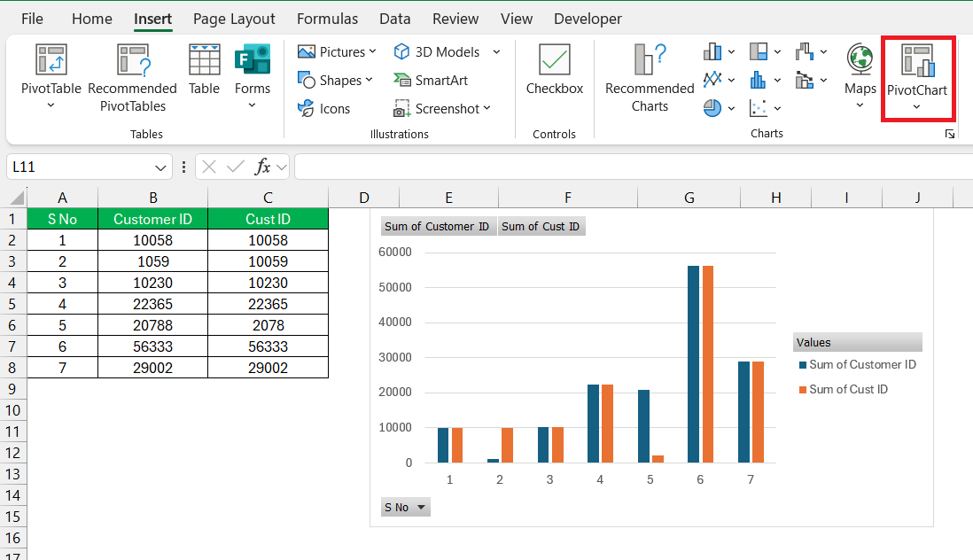Confirm entry with formula bar checkmark
The image size is (973, 560).
(235, 167)
